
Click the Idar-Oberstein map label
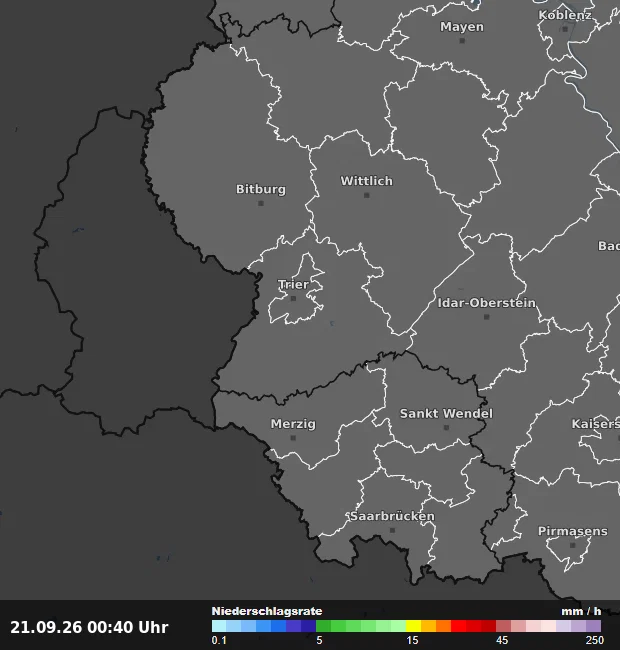click(x=487, y=303)
